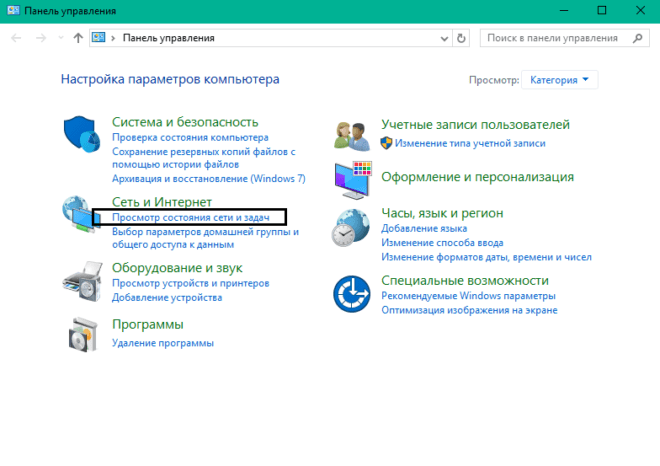Click Добавление языка link
660x466 pixels.
pyautogui.click(x=424, y=229)
